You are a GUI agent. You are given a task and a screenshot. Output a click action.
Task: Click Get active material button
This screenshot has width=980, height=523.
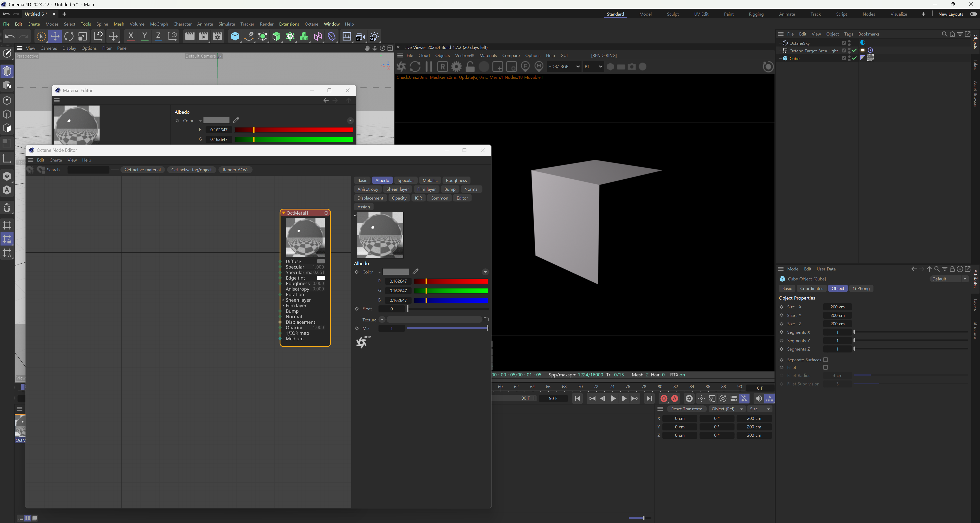point(142,170)
